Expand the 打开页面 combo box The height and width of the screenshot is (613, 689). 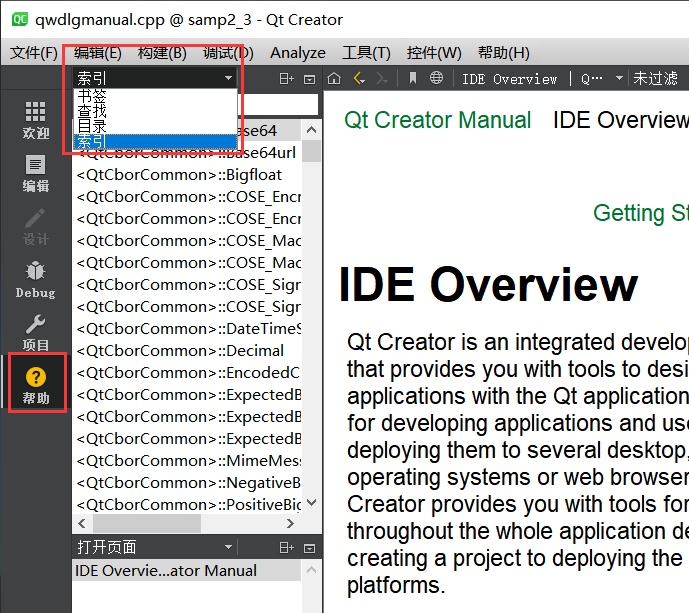click(x=155, y=547)
